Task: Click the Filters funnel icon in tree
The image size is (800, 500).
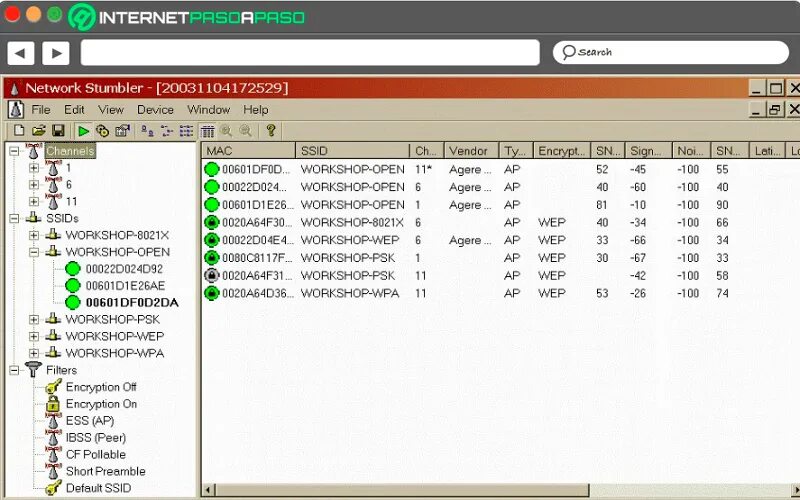Action: [33, 369]
